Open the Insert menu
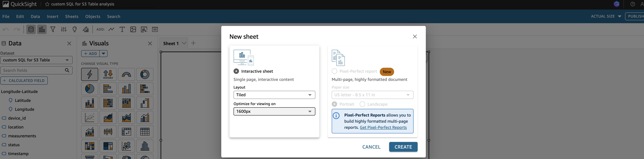The image size is (644, 159). point(53,17)
